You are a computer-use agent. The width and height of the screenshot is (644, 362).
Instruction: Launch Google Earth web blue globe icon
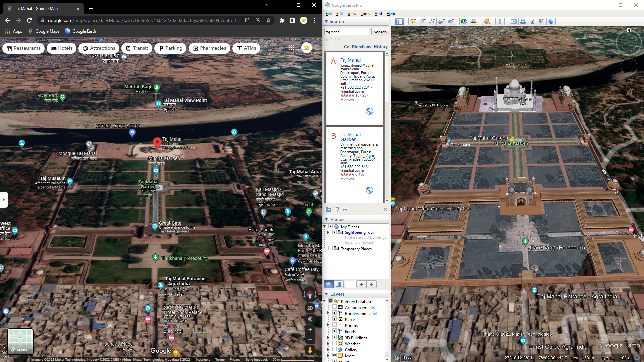551,21
